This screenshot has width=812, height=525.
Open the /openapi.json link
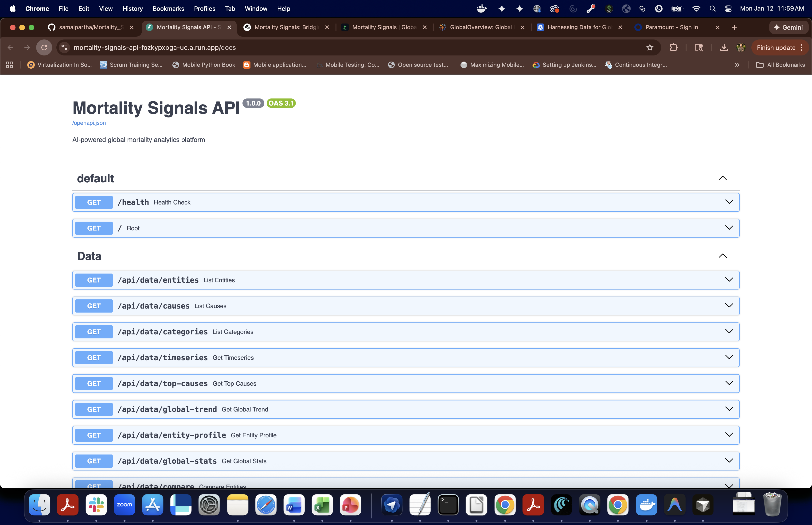point(89,123)
